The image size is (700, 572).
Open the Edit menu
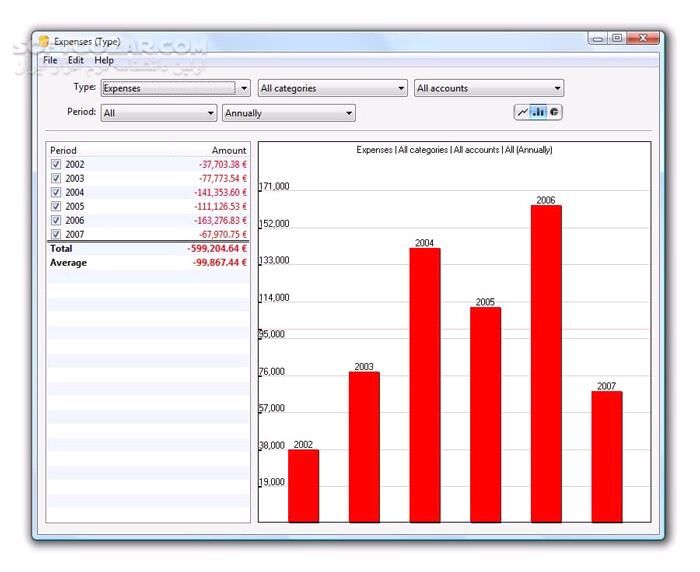pyautogui.click(x=75, y=60)
